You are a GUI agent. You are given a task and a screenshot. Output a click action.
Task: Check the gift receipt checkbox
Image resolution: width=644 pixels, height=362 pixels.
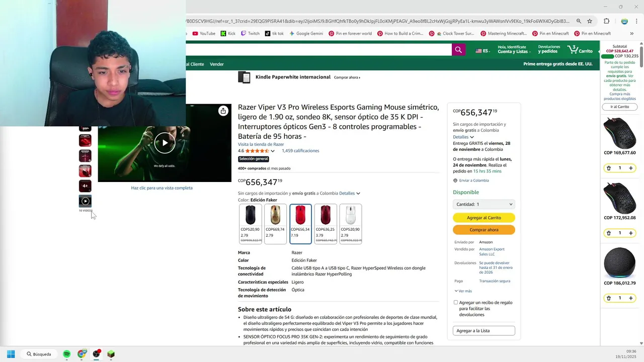pyautogui.click(x=456, y=303)
